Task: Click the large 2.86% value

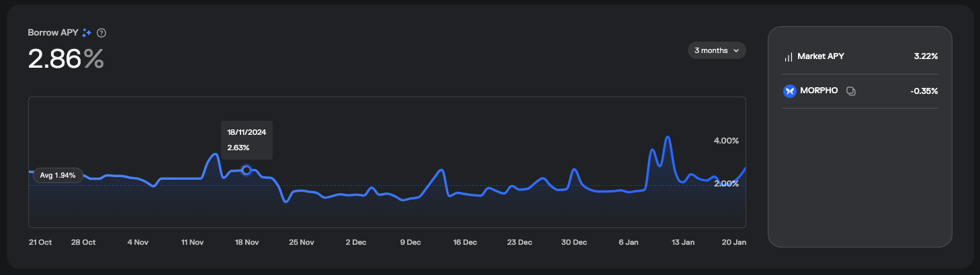Action: click(x=66, y=59)
